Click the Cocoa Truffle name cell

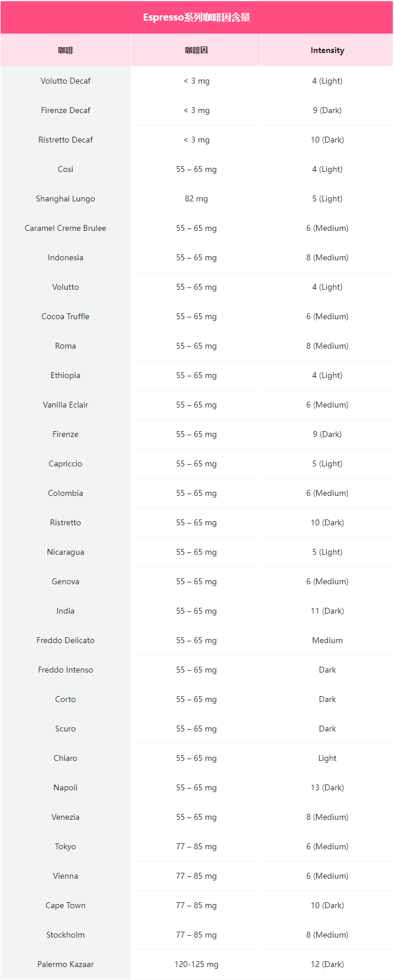pyautogui.click(x=65, y=316)
